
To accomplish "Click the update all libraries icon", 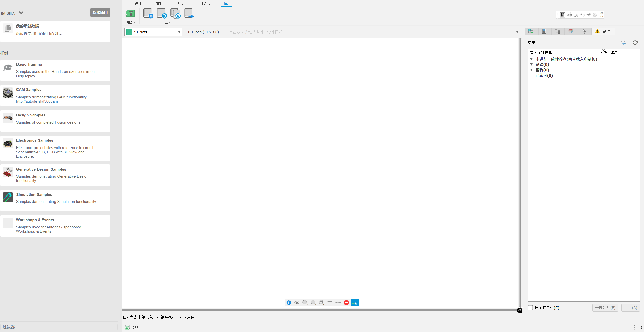I will [175, 13].
